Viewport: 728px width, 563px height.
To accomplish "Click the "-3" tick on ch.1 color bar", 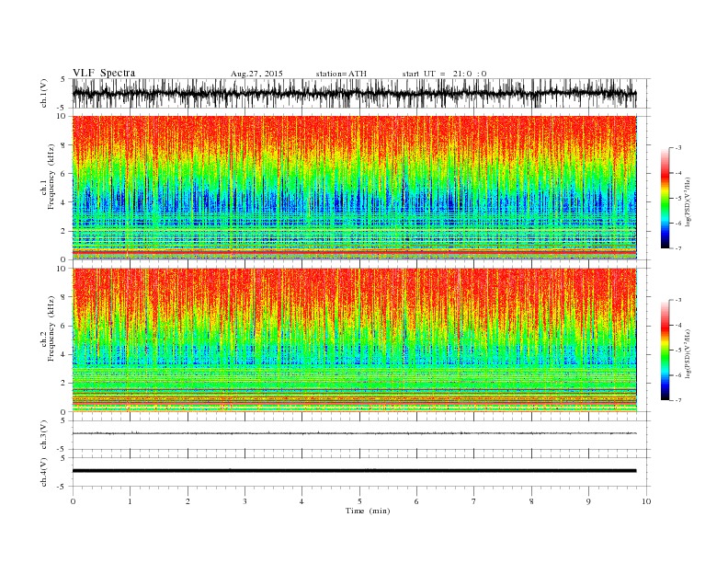I will (677, 148).
